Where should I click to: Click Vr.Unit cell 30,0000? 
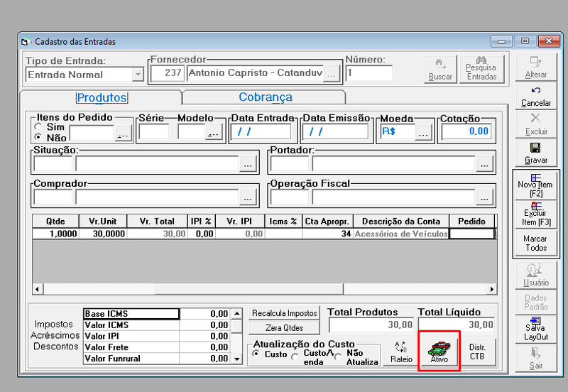[x=103, y=234]
